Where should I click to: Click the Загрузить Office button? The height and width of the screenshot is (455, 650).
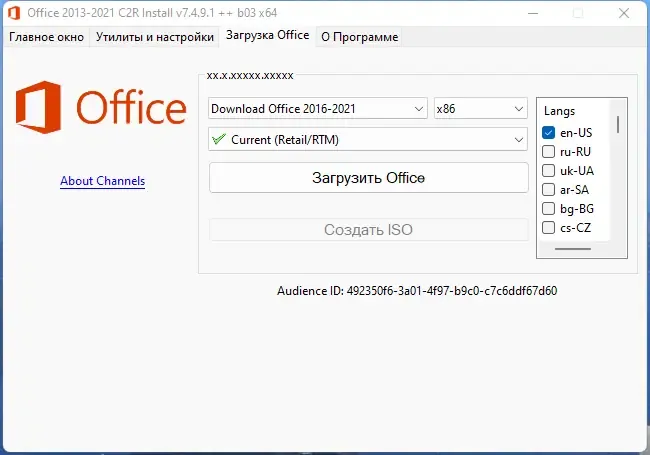click(369, 178)
